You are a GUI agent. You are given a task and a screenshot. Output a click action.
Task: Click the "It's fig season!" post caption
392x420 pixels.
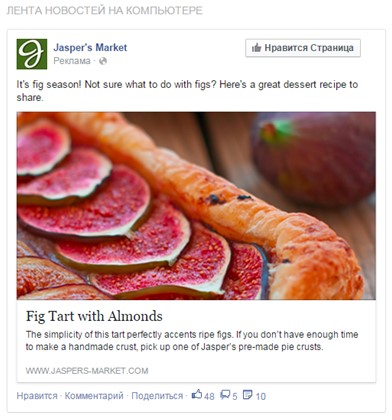point(187,91)
